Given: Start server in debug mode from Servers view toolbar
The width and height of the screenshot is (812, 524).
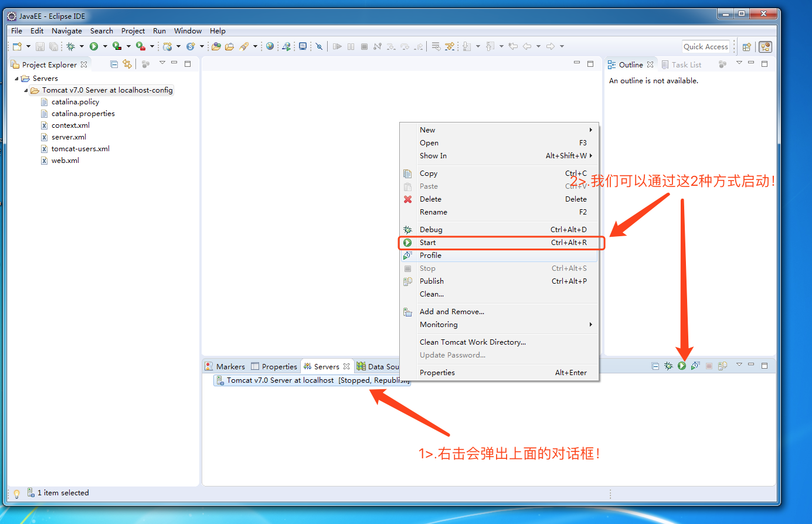Looking at the screenshot, I should [x=668, y=366].
